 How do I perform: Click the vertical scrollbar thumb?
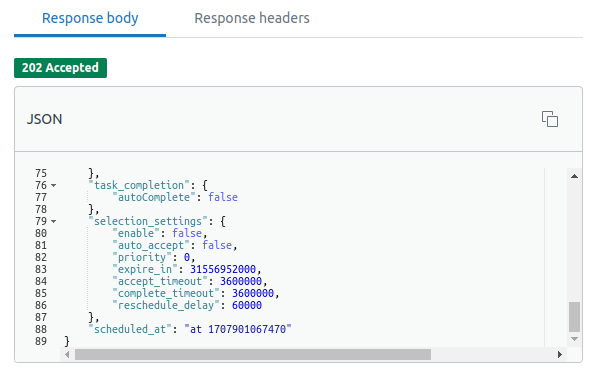(x=574, y=317)
